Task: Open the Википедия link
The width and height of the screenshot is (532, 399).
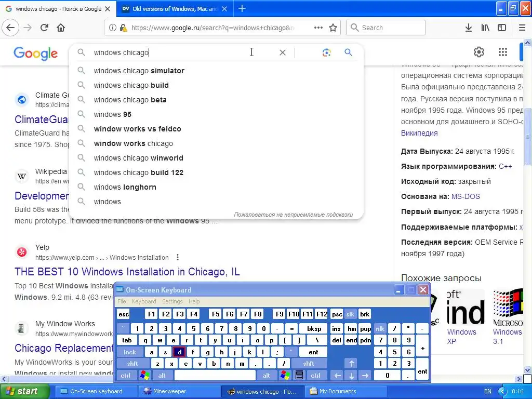Action: point(419,133)
